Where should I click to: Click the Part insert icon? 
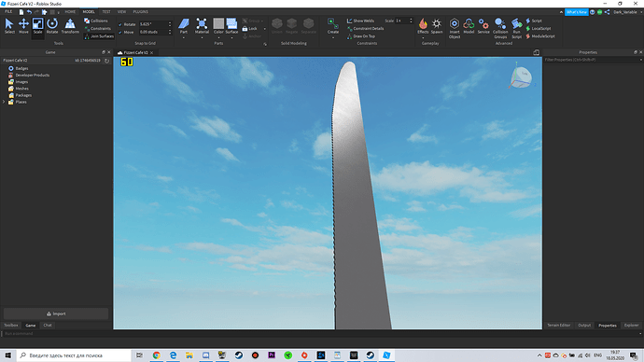pyautogui.click(x=184, y=24)
